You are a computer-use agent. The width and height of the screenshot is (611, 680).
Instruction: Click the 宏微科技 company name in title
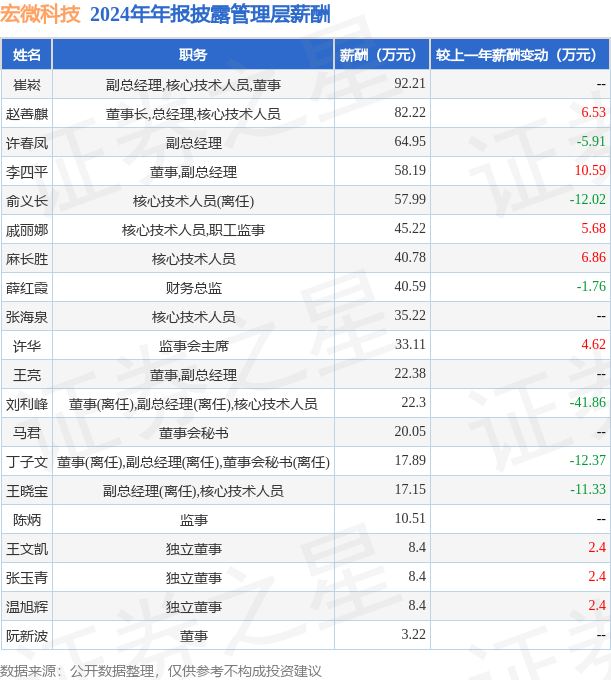point(40,14)
